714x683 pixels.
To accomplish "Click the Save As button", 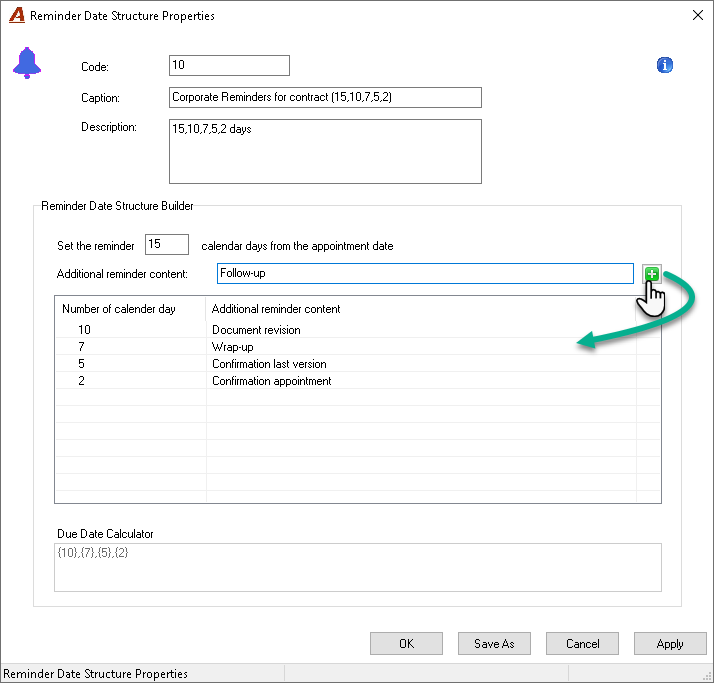I will click(494, 643).
